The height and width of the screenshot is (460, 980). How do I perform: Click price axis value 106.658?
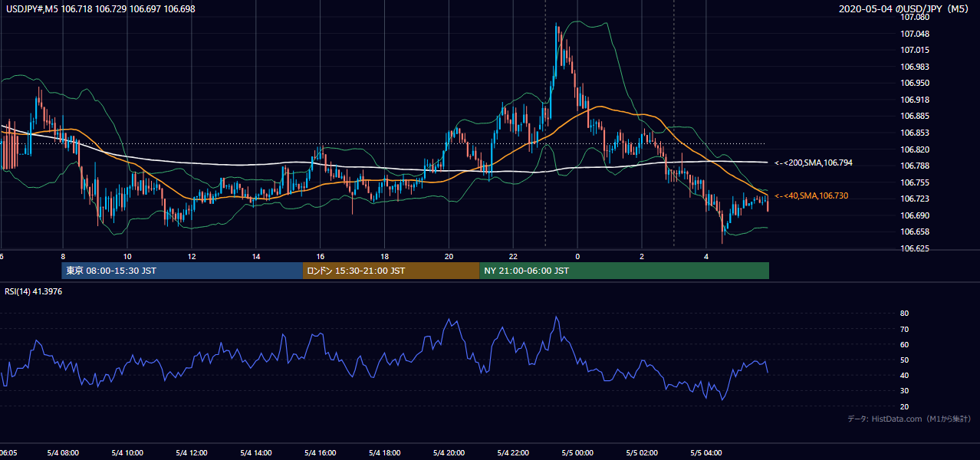(x=915, y=232)
